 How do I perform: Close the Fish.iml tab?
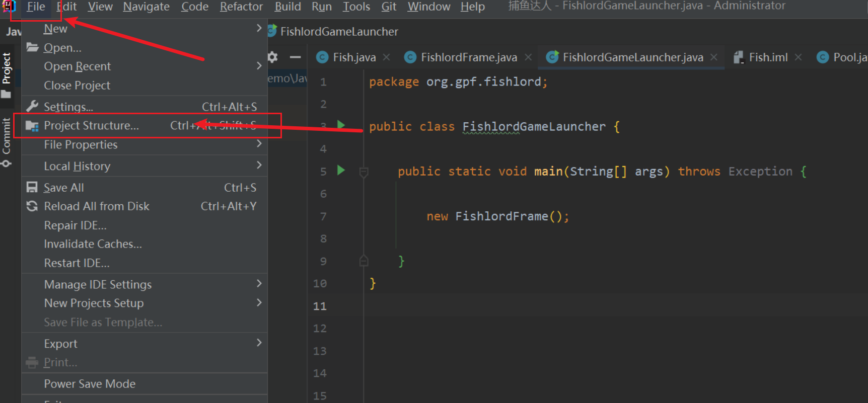(798, 57)
